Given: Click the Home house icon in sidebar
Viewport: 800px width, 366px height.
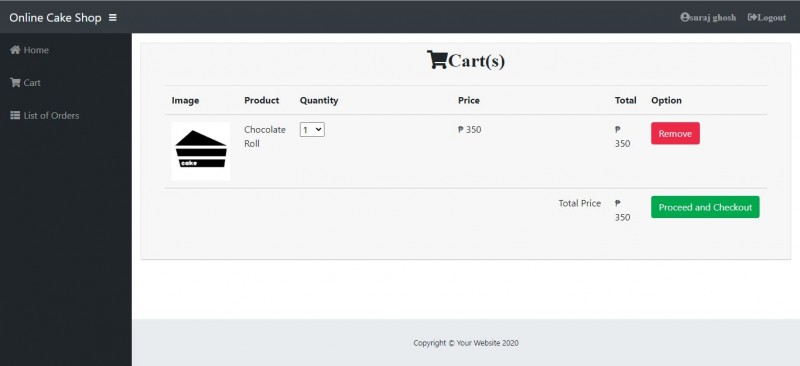Looking at the screenshot, I should [x=15, y=50].
